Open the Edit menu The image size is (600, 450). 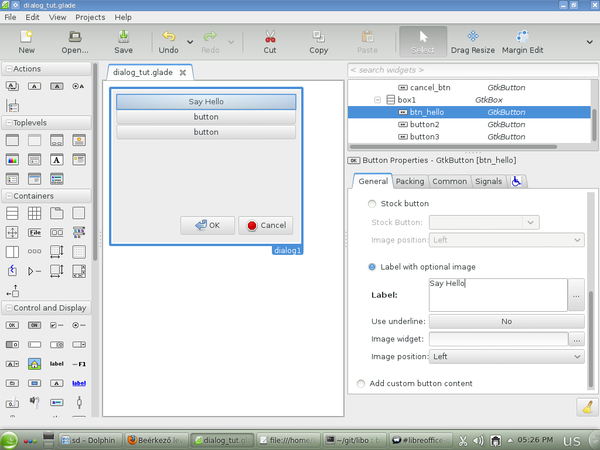pyautogui.click(x=33, y=17)
